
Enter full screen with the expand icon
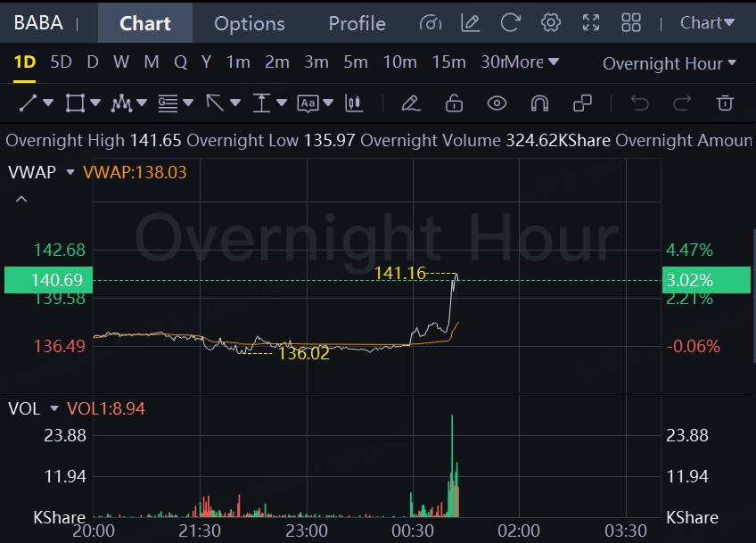591,22
